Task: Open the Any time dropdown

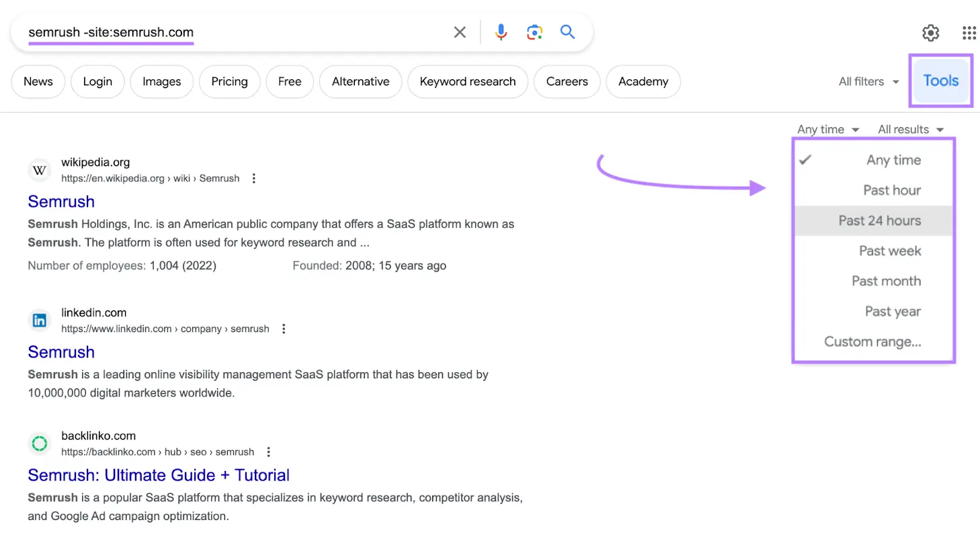Action: (x=827, y=129)
